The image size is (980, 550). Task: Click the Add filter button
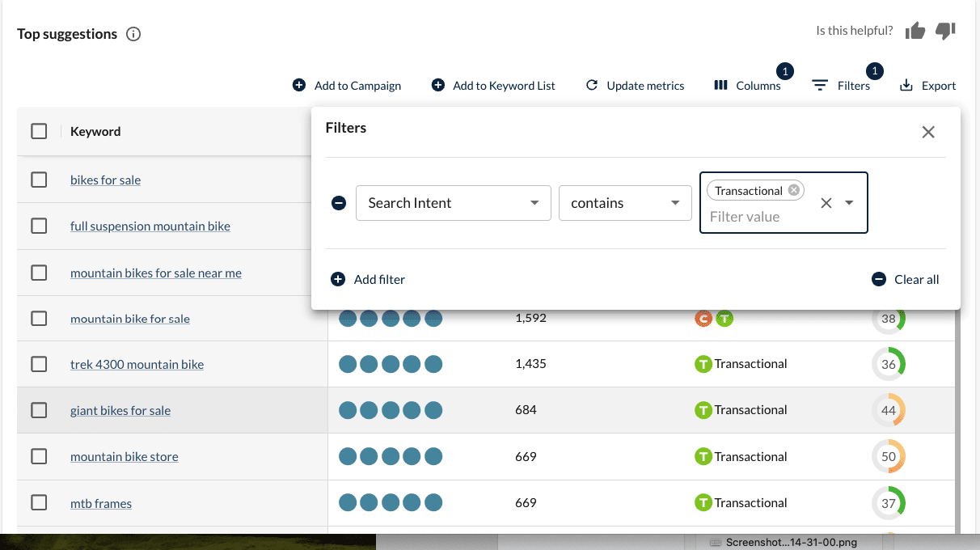tap(367, 279)
